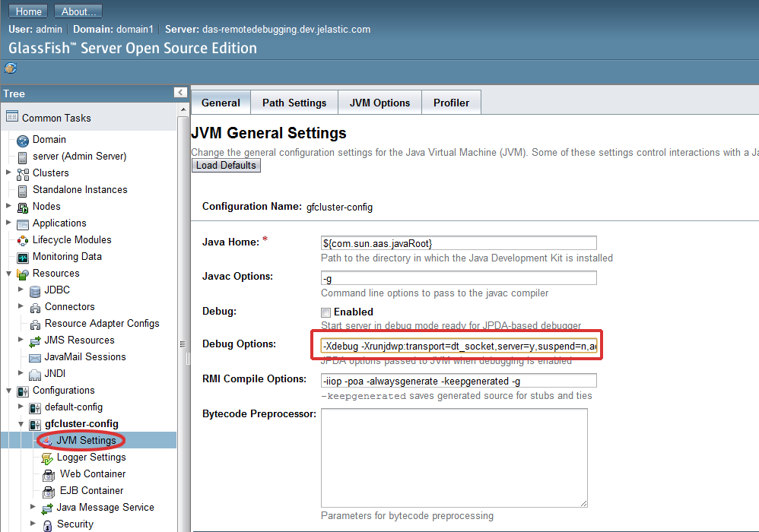Expand the Nodes tree node
Image resolution: width=759 pixels, height=532 pixels.
tap(8, 205)
